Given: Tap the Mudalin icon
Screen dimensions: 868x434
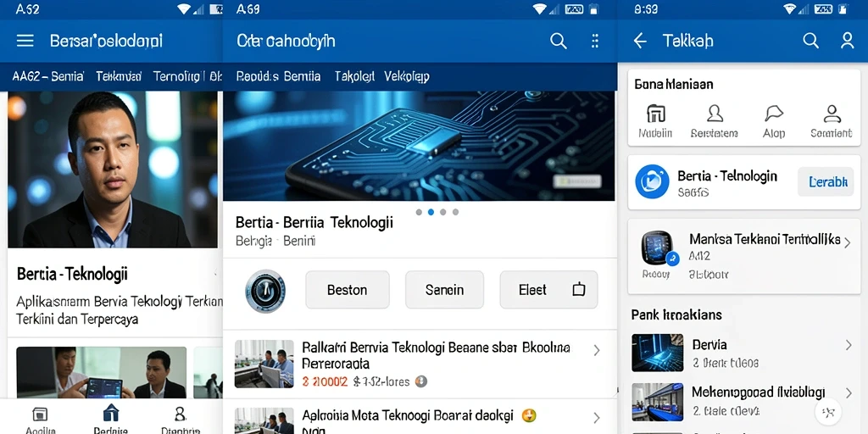Looking at the screenshot, I should point(655,114).
